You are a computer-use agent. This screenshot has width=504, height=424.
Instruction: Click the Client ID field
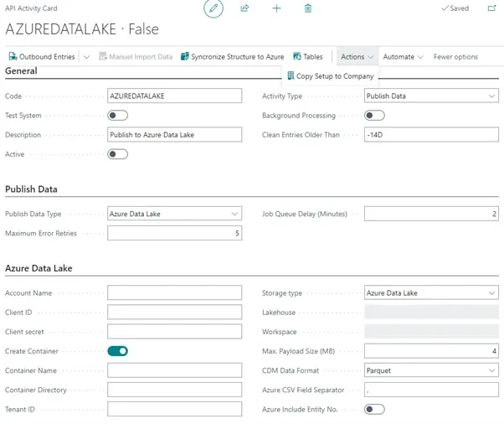pyautogui.click(x=174, y=312)
